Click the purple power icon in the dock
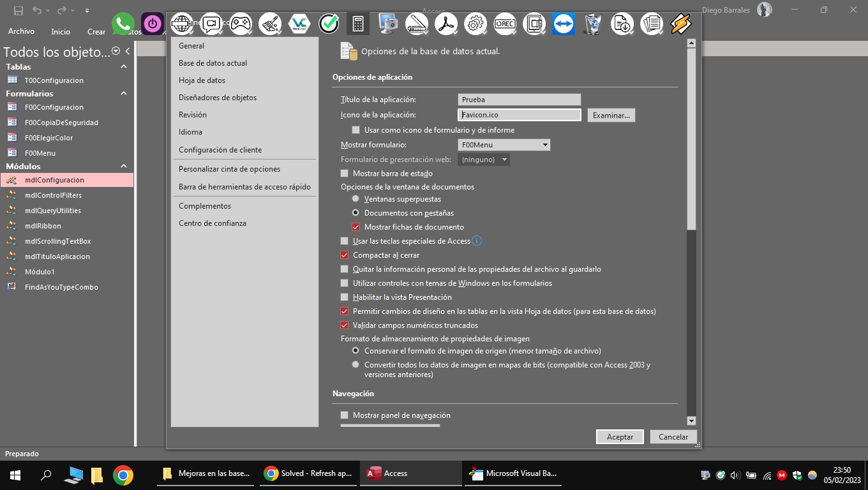868x490 pixels. 153,24
